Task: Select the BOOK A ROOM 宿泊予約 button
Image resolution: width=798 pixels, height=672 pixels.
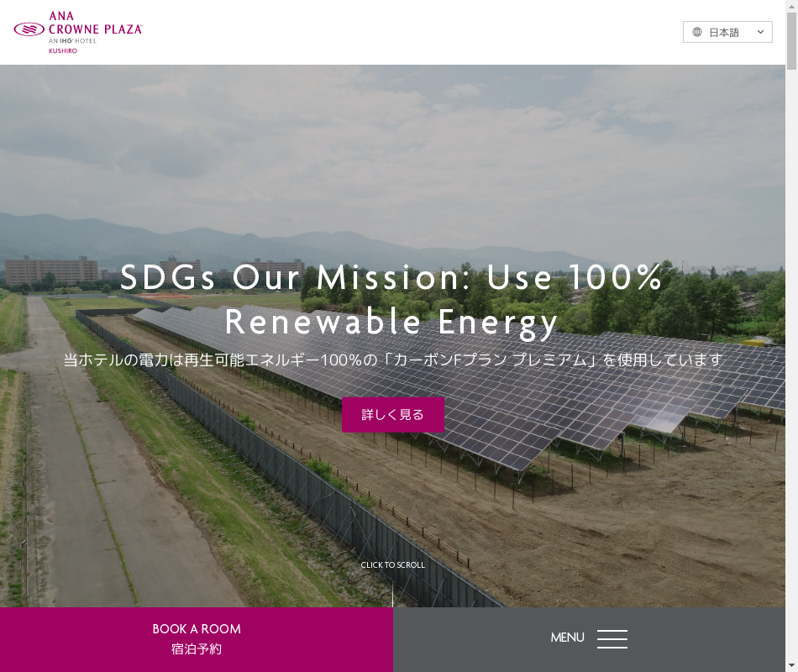Action: (x=197, y=639)
